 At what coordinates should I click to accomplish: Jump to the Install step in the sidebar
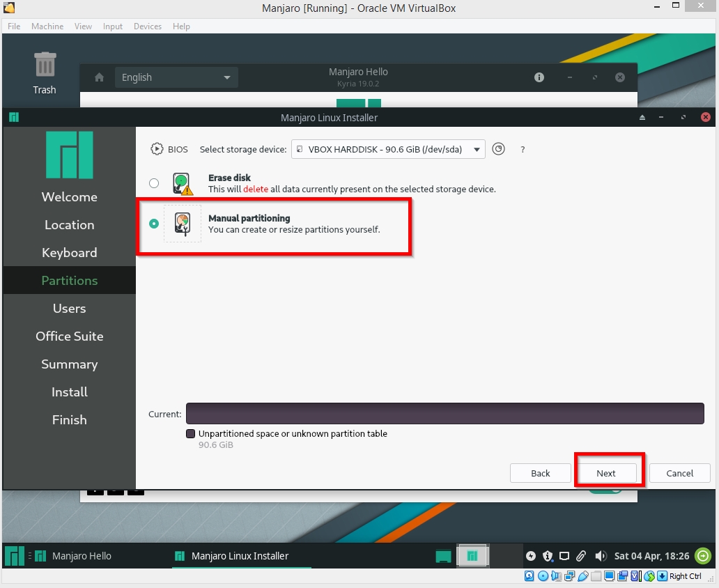click(69, 392)
